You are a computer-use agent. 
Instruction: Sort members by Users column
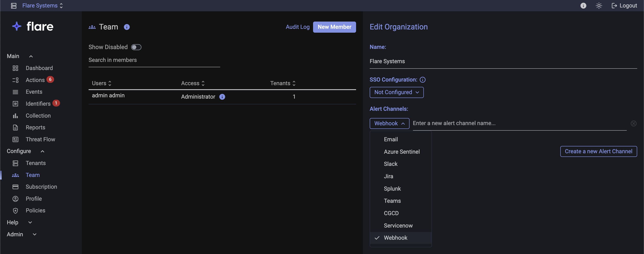point(102,83)
